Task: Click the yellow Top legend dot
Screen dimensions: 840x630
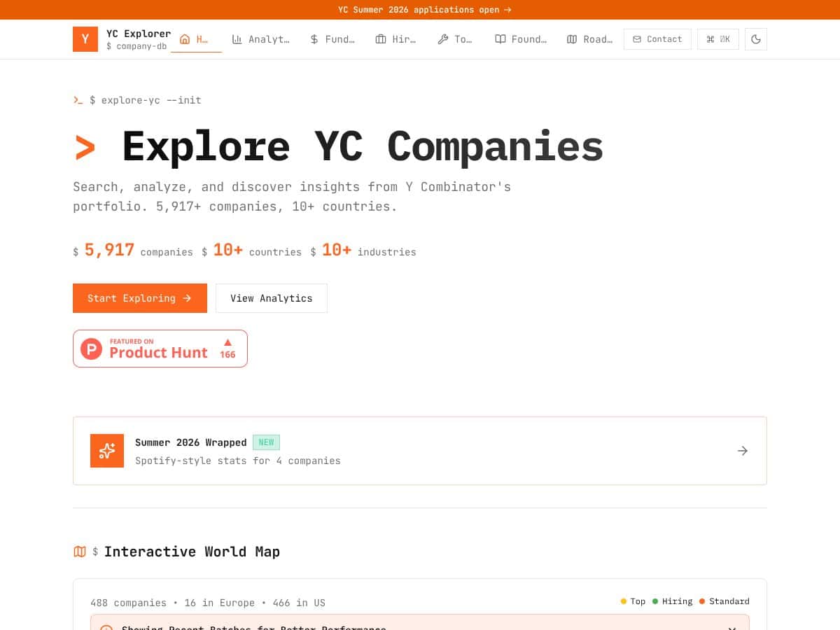Action: (x=624, y=601)
